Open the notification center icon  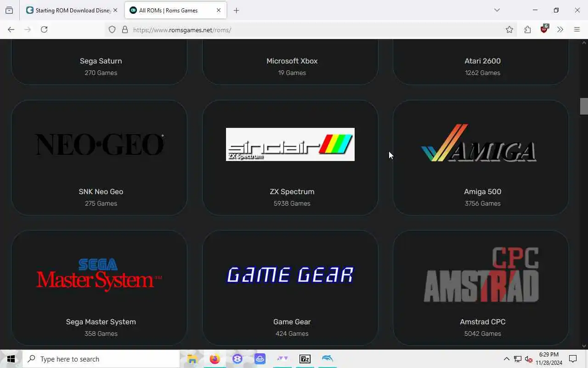click(573, 359)
